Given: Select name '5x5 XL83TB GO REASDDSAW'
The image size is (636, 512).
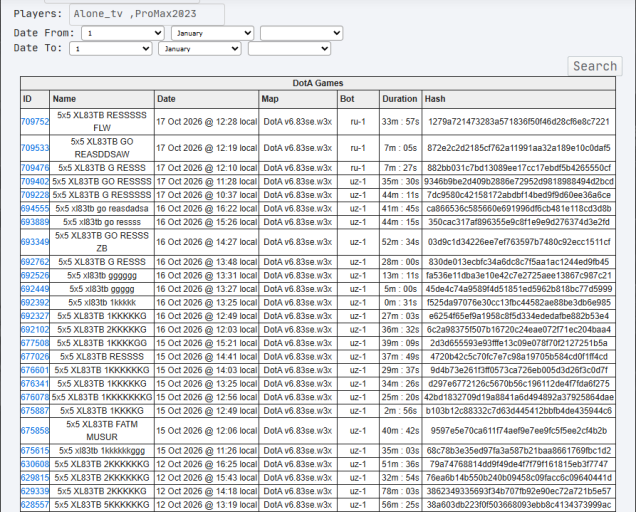Looking at the screenshot, I should (x=102, y=148).
